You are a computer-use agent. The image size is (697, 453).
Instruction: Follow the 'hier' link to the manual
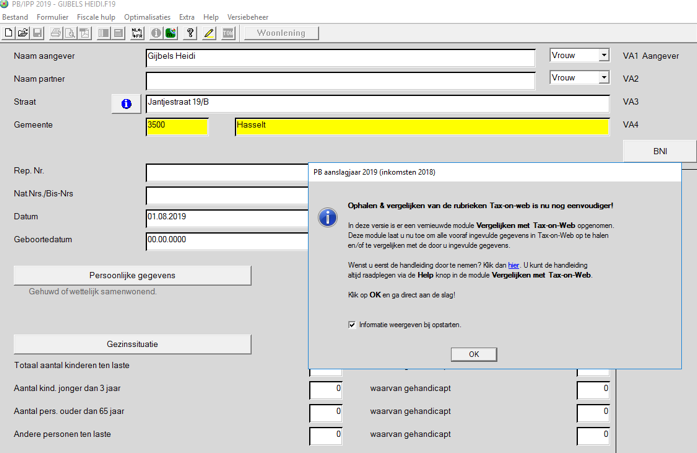click(513, 265)
